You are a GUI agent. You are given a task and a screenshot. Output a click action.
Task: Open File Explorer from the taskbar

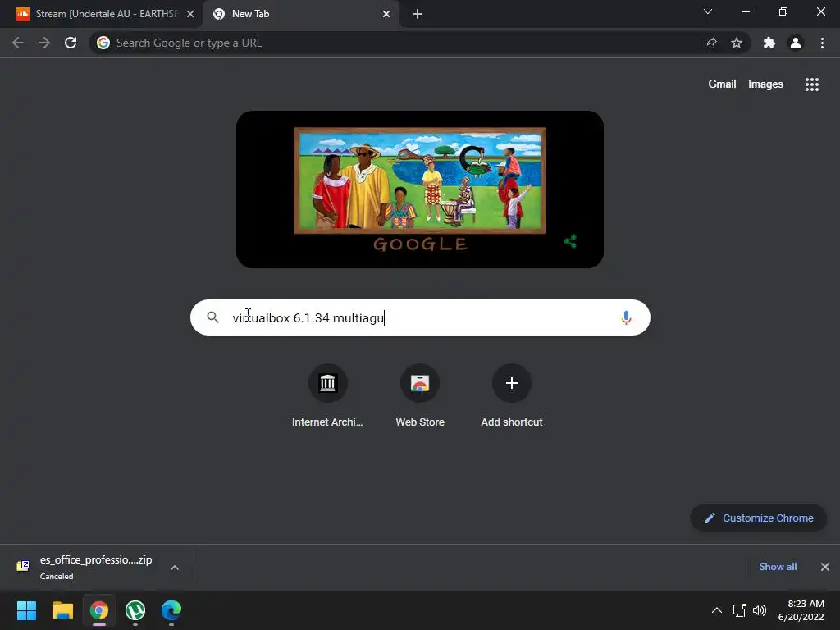point(62,610)
